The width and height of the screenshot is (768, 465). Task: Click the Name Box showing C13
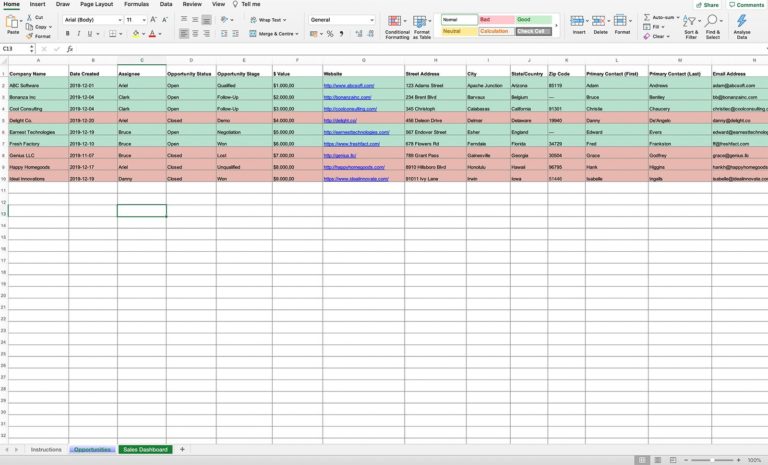pos(18,49)
